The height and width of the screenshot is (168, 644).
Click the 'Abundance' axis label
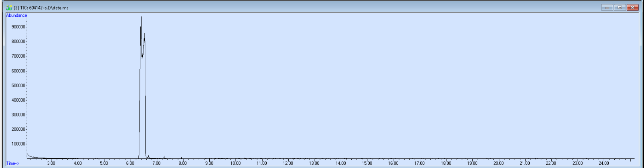tap(16, 16)
